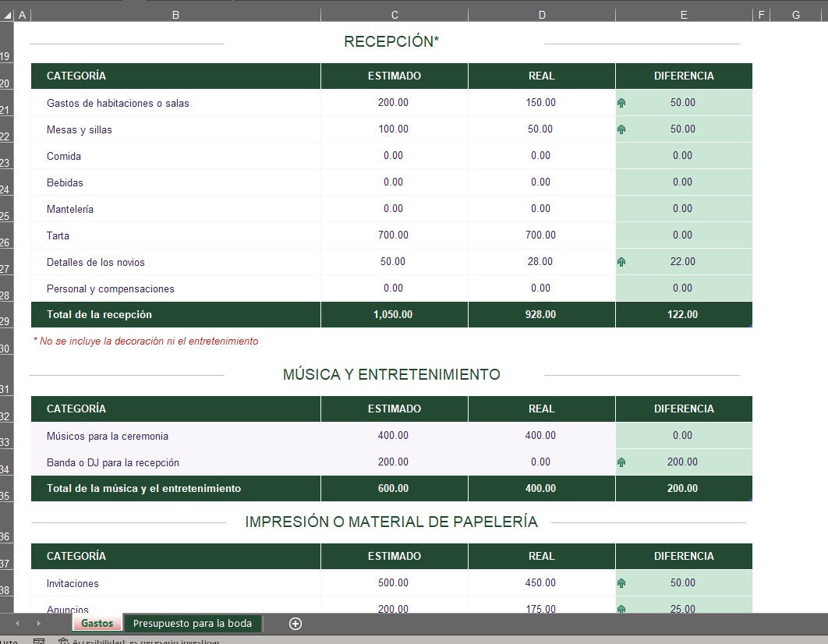This screenshot has width=828, height=644.
Task: Select row 35 header
Action: point(5,488)
